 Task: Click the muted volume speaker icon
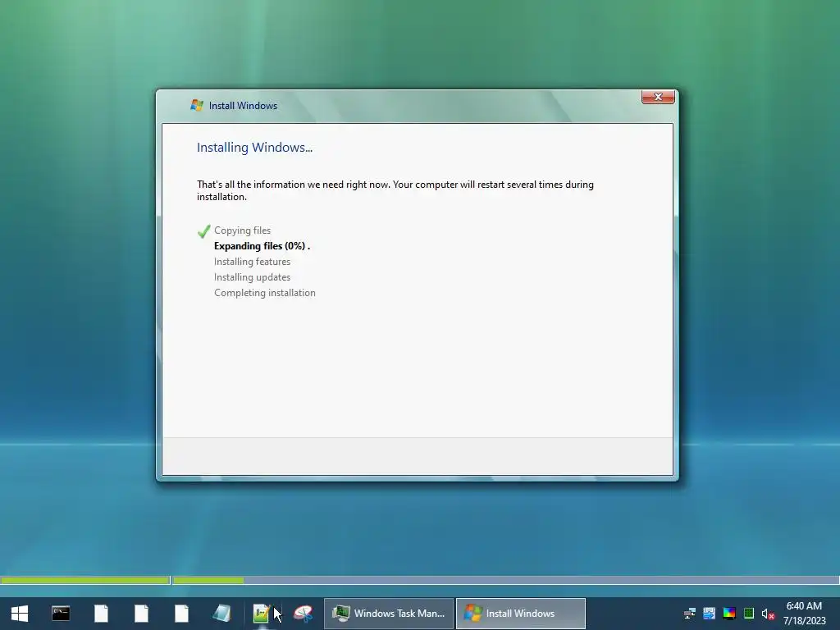[768, 614]
